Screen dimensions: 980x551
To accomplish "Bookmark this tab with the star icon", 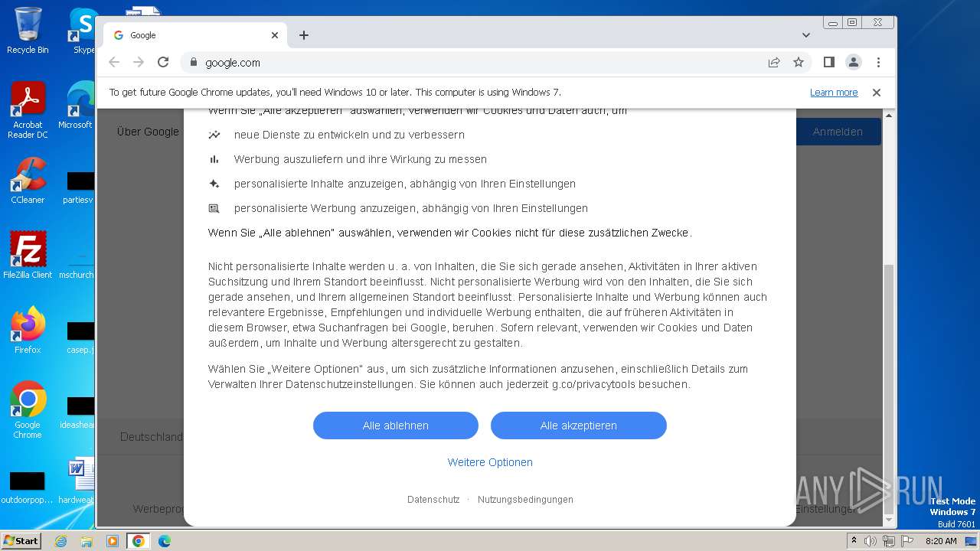I will pos(799,62).
